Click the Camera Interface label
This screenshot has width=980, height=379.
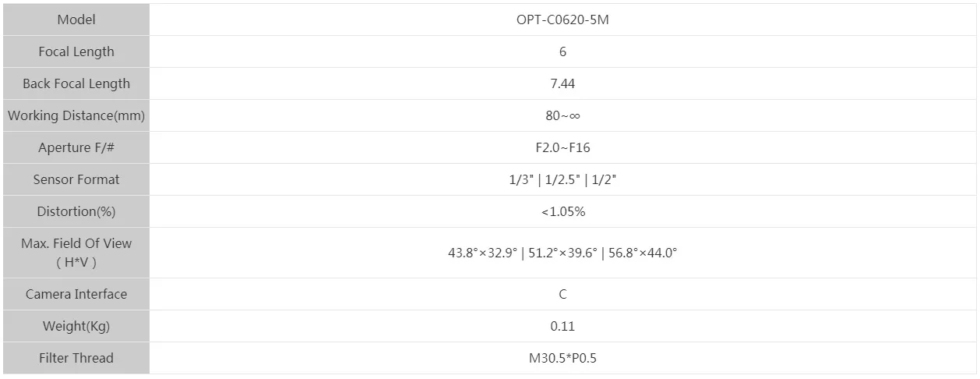point(76,294)
